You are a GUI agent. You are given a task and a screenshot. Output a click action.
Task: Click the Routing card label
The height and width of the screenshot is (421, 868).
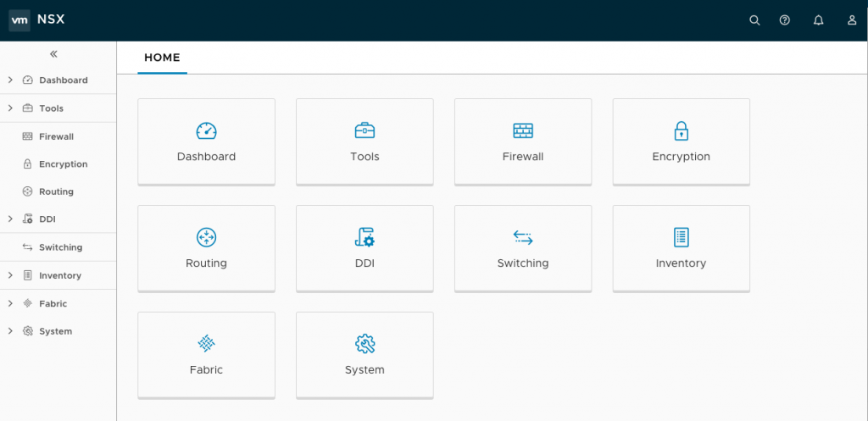[x=207, y=263]
